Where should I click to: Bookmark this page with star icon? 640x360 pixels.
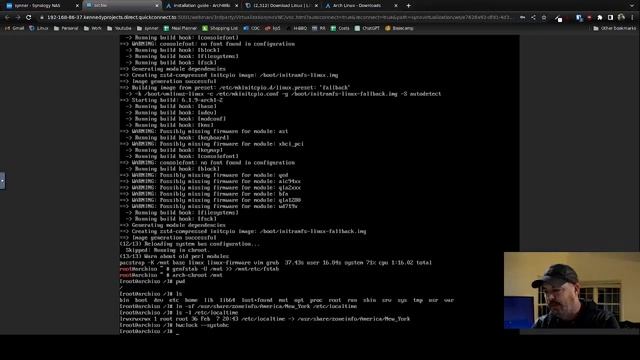(544, 18)
